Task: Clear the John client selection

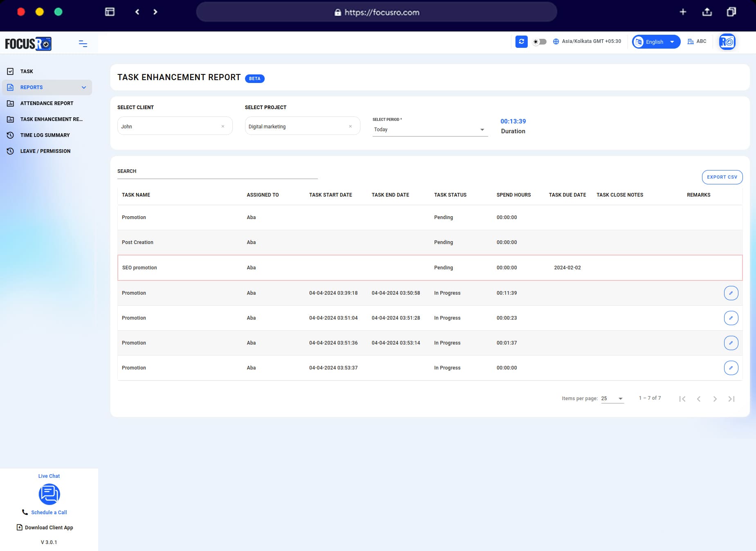Action: coord(223,126)
